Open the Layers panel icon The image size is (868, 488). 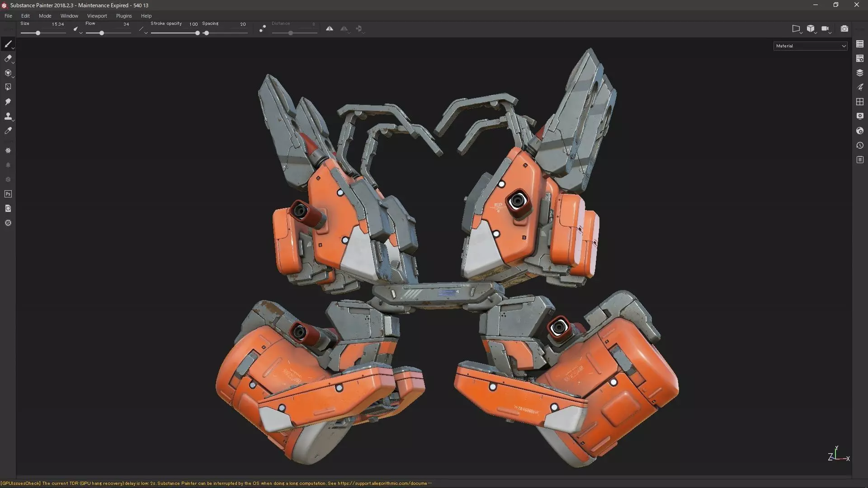click(860, 73)
